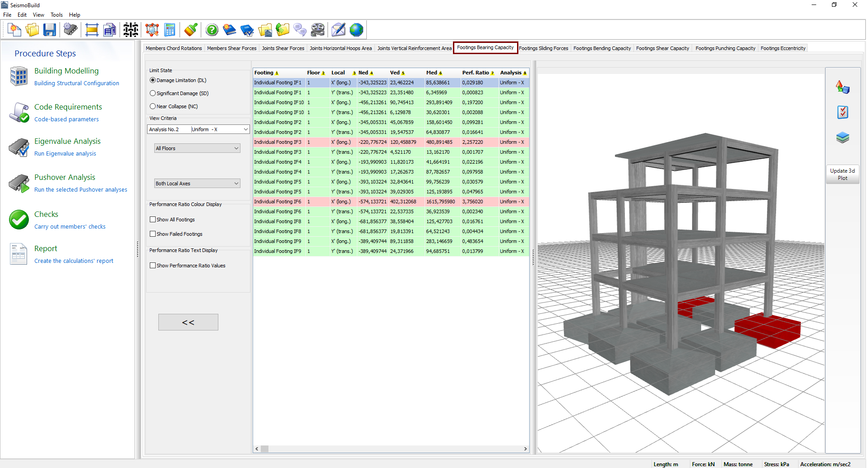Click the green question mark help icon
Screen dimensions: 868x468
(x=212, y=30)
